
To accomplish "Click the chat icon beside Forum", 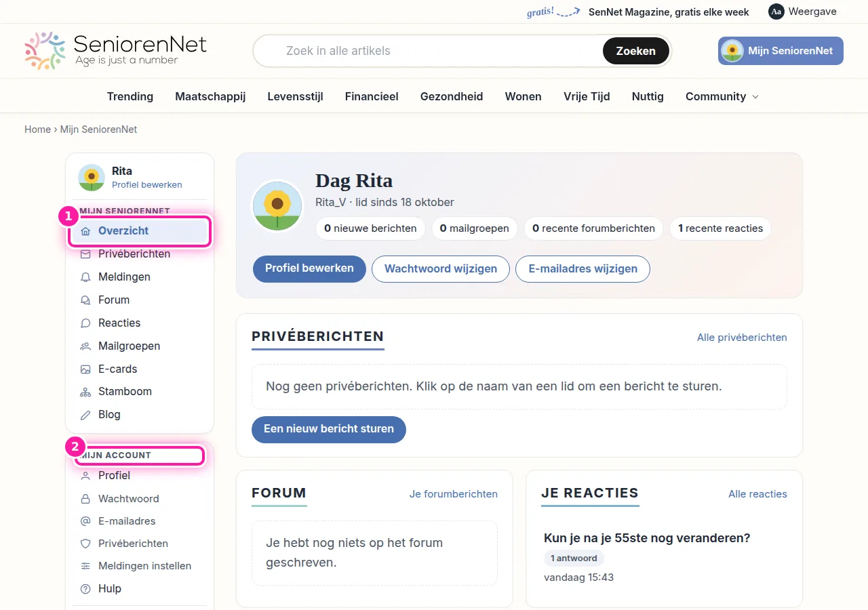I will tap(85, 300).
